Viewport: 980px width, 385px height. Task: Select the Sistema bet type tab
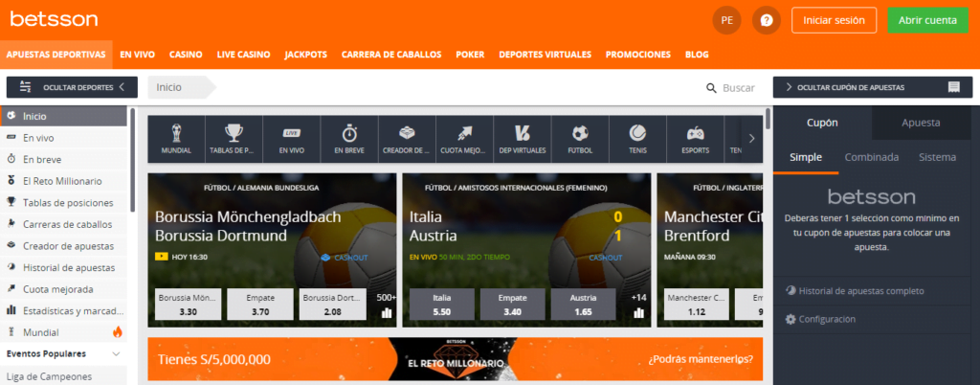click(937, 157)
